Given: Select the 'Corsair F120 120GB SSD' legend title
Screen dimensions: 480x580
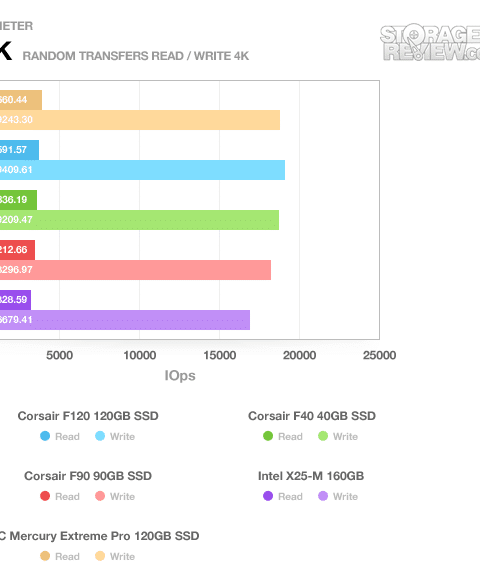Looking at the screenshot, I should [88, 416].
